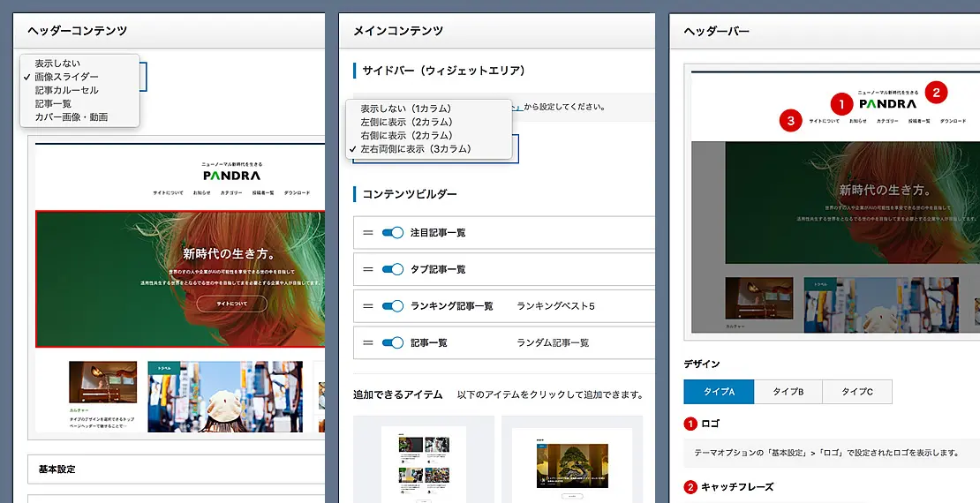Select the active タイプA design button
Screen dimensions: 980x503
pyautogui.click(x=719, y=392)
